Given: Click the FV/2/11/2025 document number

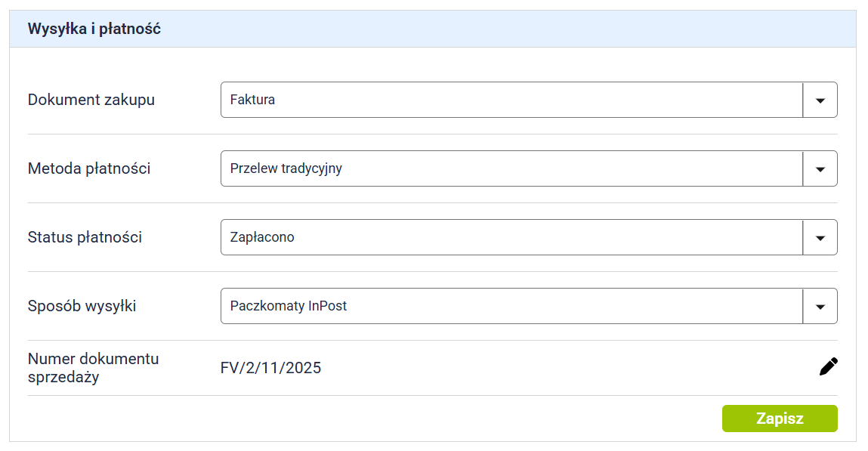Looking at the screenshot, I should (270, 368).
